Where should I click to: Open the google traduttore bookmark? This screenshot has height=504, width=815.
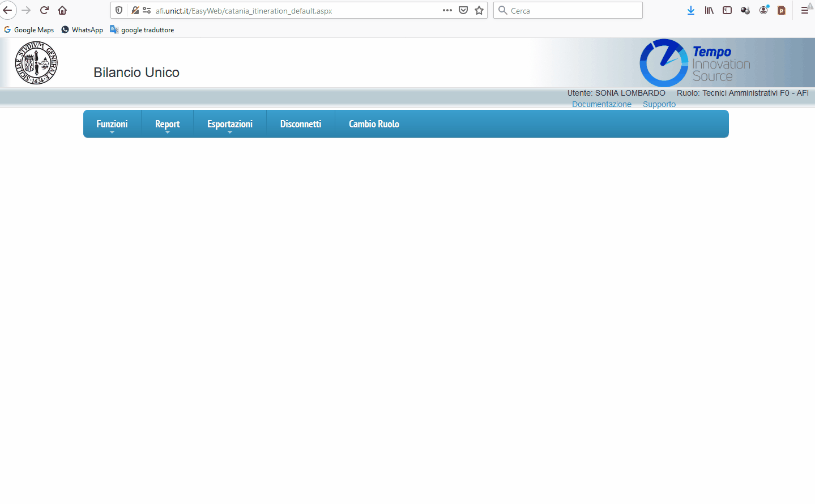(142, 30)
